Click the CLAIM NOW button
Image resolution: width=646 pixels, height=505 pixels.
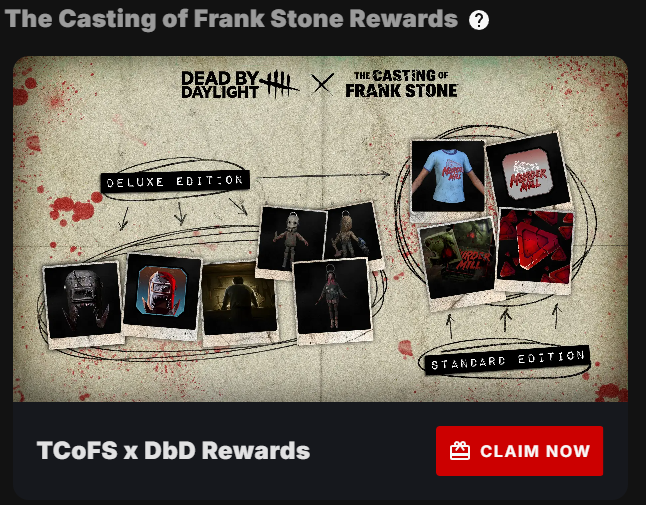(520, 451)
